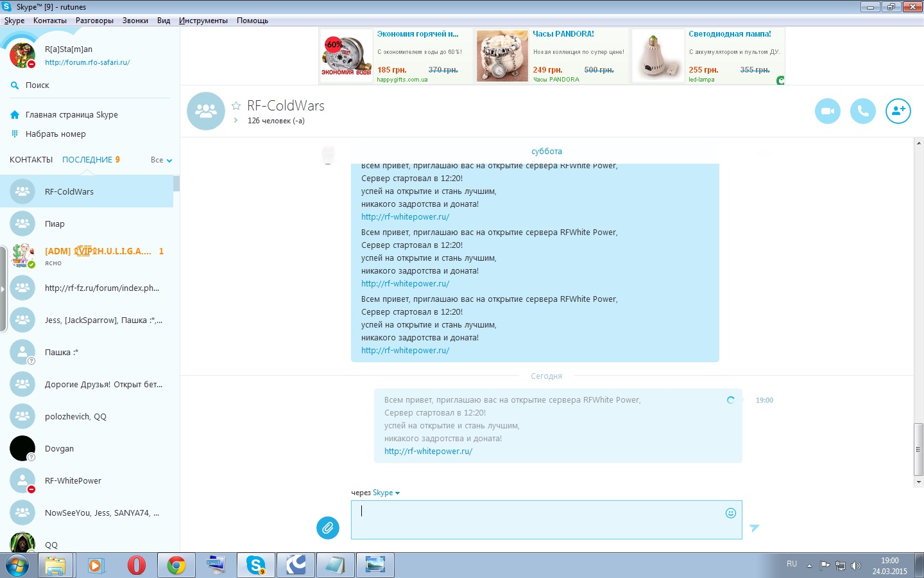Image resolution: width=924 pixels, height=578 pixels.
Task: Open the Помощь menu
Action: (x=252, y=21)
